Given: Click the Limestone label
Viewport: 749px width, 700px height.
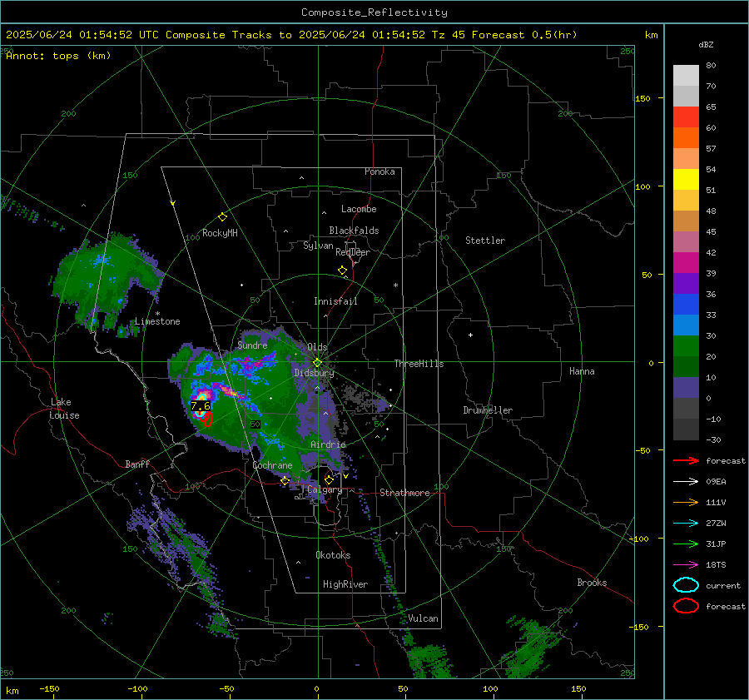Looking at the screenshot, I should (x=157, y=321).
